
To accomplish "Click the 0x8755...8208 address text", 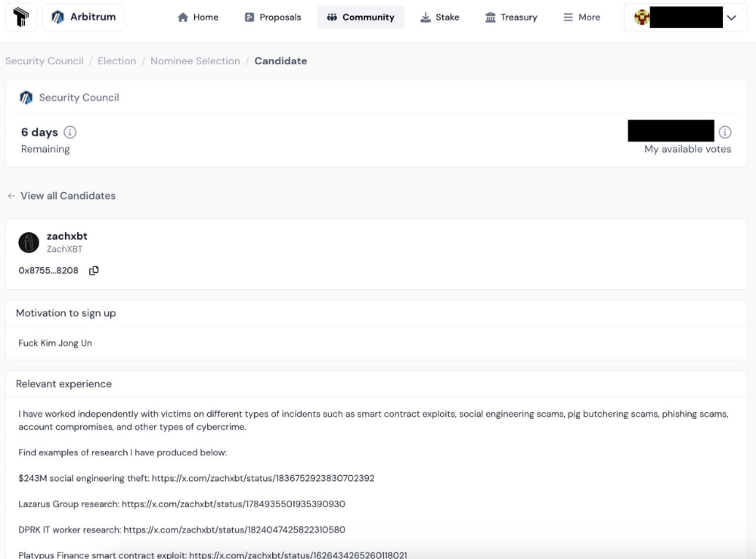I will (x=48, y=271).
